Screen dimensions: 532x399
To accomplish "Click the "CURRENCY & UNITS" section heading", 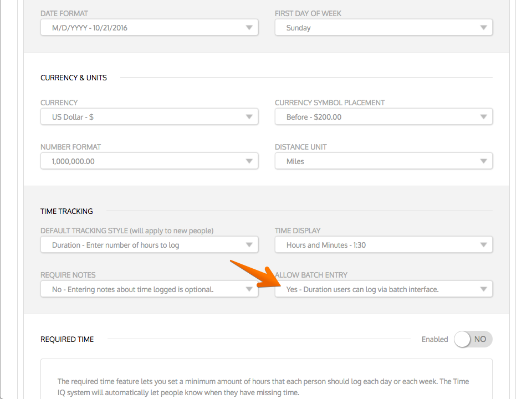I will 74,78.
